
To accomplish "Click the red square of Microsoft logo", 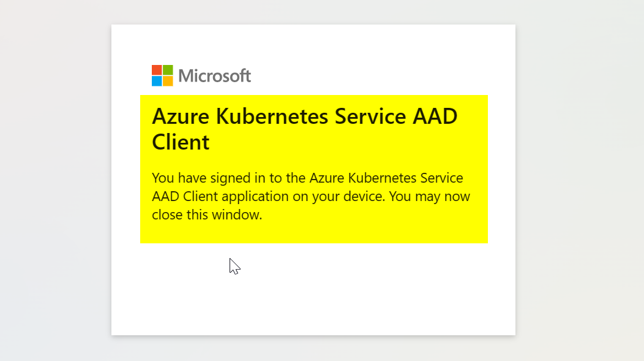I will point(157,70).
